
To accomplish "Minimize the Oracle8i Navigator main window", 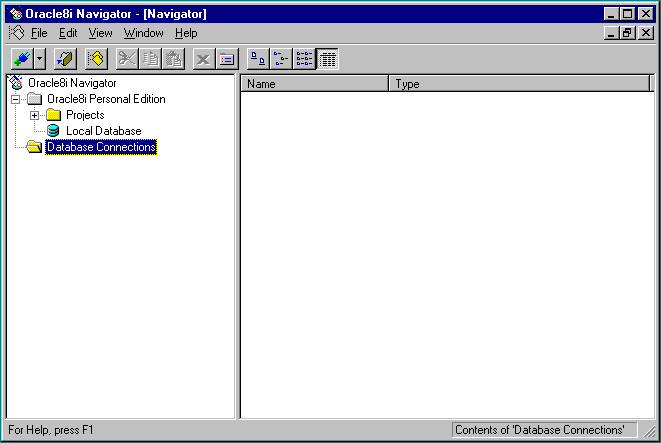I will (x=611, y=14).
